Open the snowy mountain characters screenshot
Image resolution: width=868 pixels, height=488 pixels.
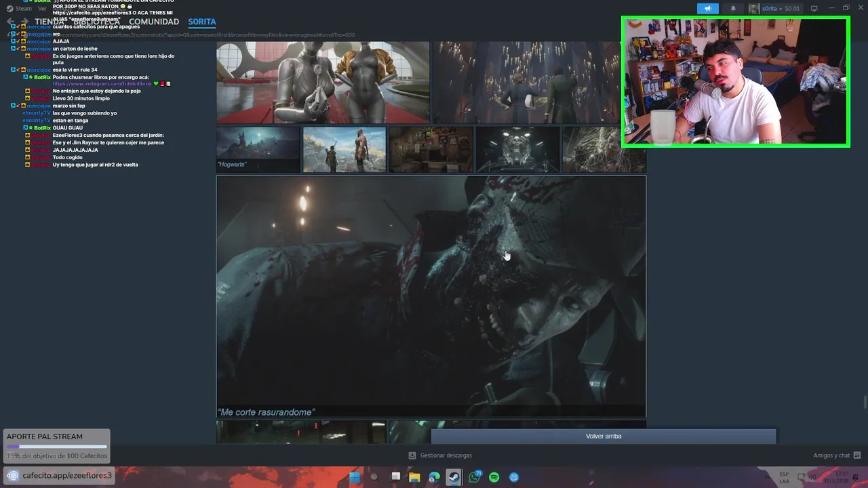click(x=344, y=149)
